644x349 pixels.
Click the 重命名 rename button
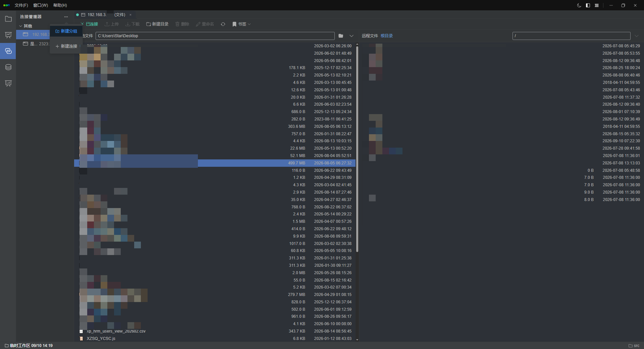pos(205,24)
